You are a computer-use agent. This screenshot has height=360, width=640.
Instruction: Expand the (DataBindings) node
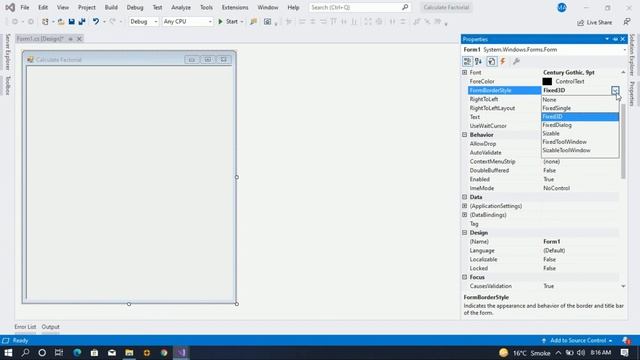[464, 215]
